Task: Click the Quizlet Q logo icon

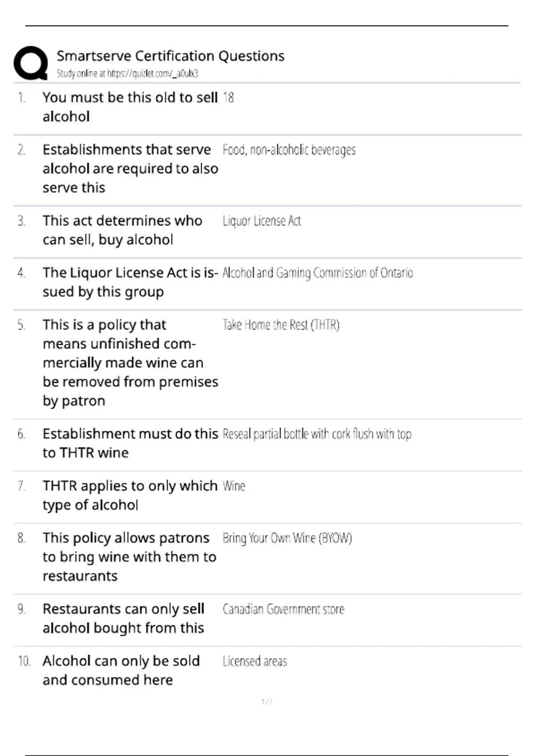Action: tap(31, 63)
